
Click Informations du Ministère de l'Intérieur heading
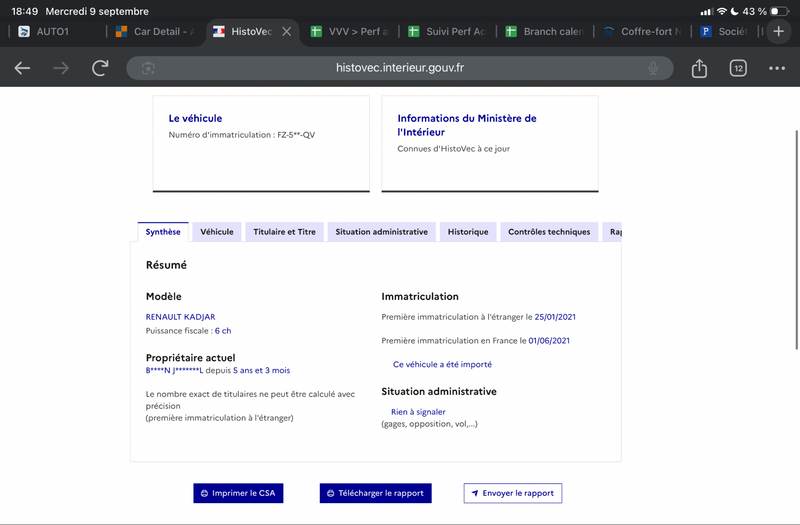coord(467,125)
